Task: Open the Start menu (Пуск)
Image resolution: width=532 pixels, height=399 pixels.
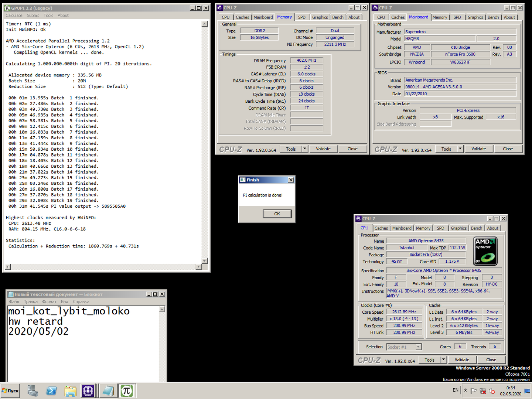Action: pyautogui.click(x=10, y=391)
